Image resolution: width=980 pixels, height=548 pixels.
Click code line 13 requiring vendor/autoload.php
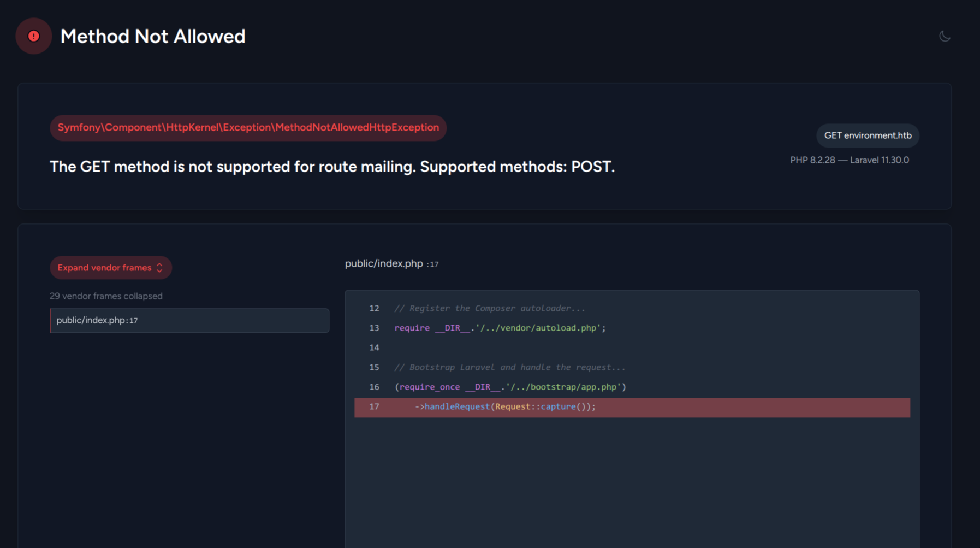500,328
